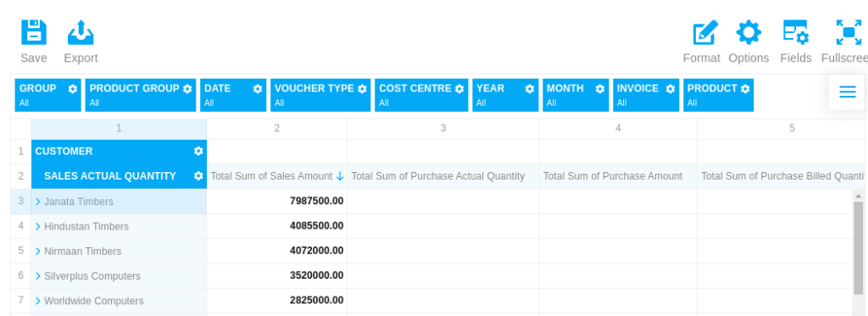Screen dimensions: 868x316
Task: Expand Hindustan Timbers row
Action: [x=38, y=226]
